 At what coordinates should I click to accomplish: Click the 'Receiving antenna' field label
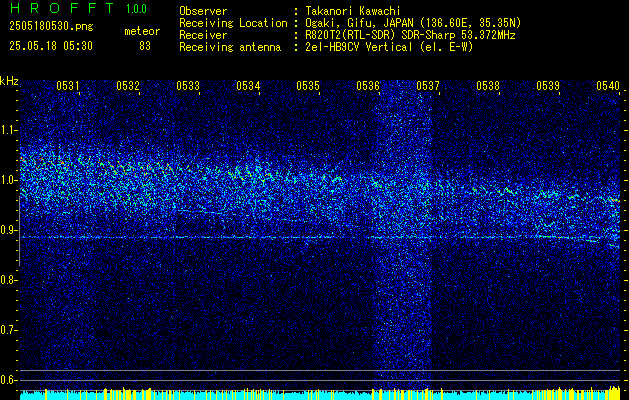(x=230, y=47)
